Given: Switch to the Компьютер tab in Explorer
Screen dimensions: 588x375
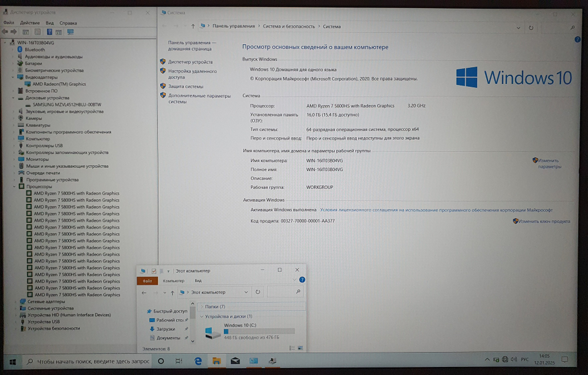Looking at the screenshot, I should tap(173, 280).
